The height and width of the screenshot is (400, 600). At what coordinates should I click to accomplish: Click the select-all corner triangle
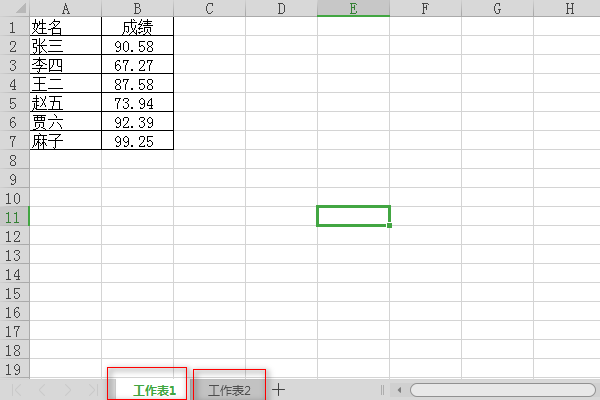(x=21, y=8)
